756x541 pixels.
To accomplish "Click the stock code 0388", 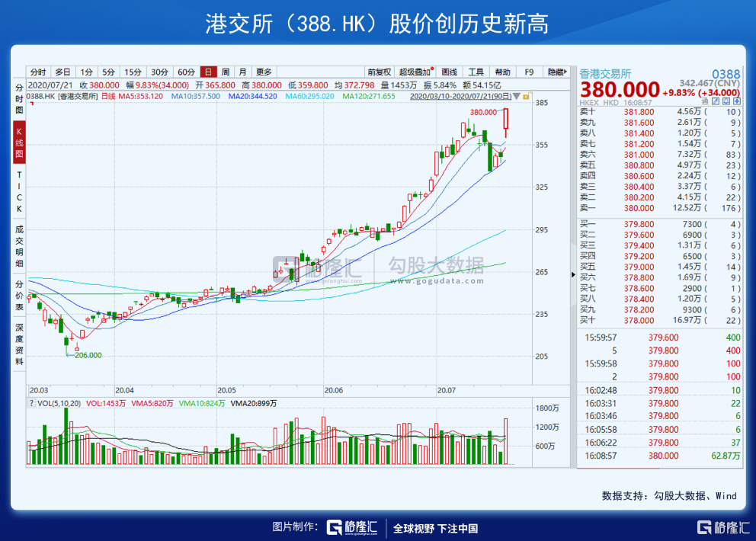I will (726, 74).
